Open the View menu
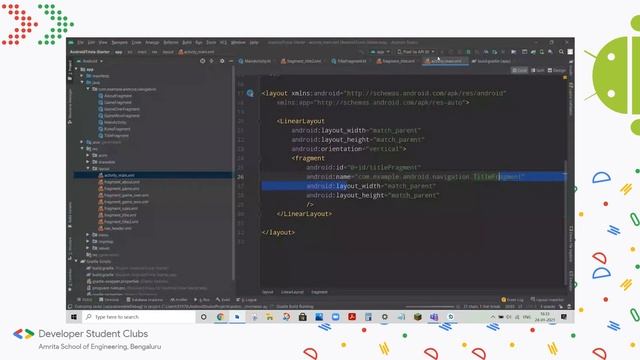Image resolution: width=640 pixels, height=360 pixels. tap(103, 42)
